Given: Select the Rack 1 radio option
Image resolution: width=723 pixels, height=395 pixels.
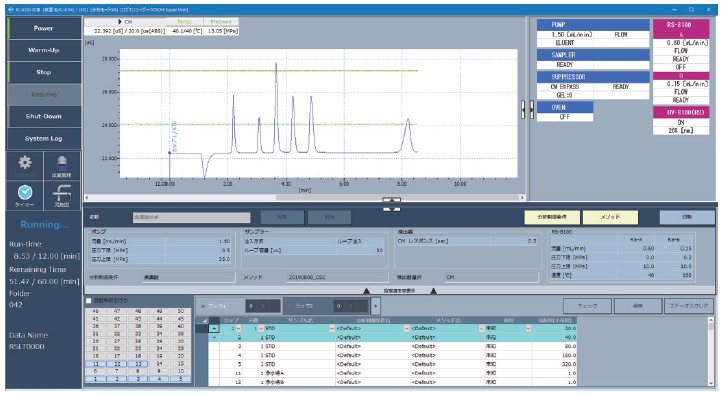Looking at the screenshot, I should (x=203, y=306).
